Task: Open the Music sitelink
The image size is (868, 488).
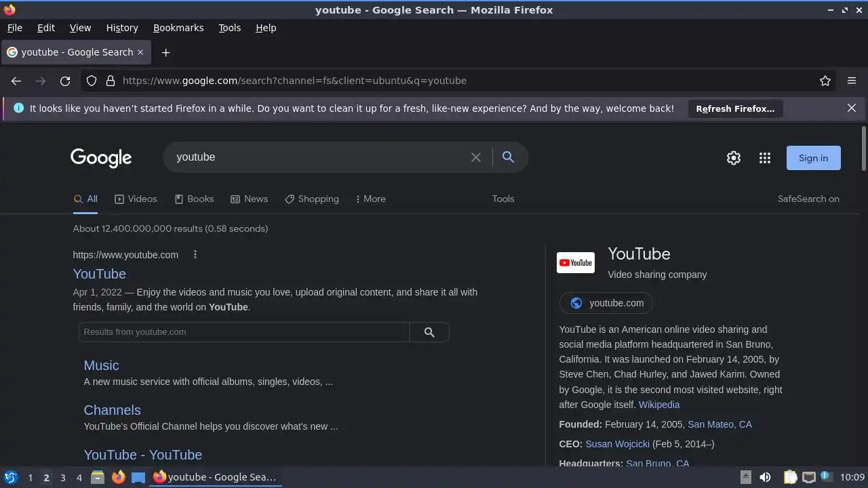Action: click(x=101, y=365)
